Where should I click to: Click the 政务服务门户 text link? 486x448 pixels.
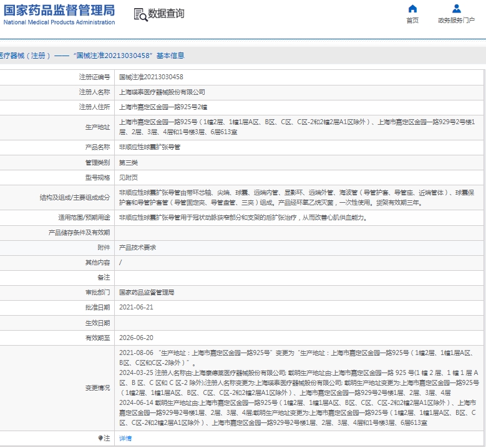pyautogui.click(x=456, y=21)
